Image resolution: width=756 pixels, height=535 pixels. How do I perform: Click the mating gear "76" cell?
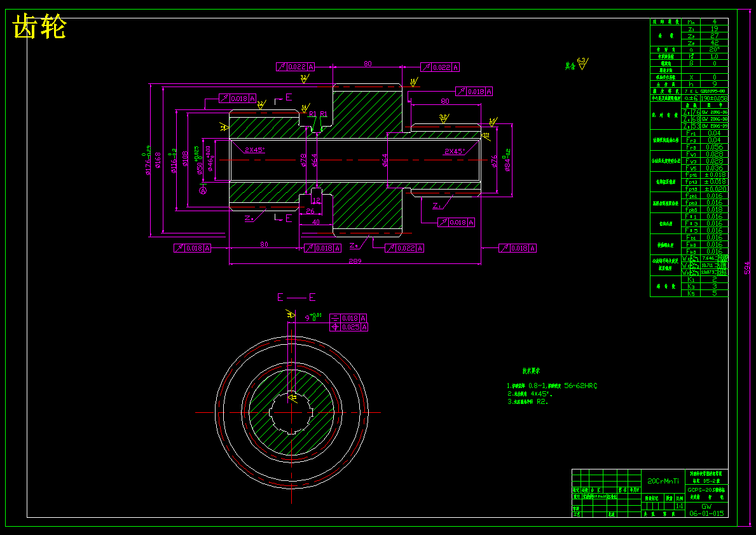[696, 112]
